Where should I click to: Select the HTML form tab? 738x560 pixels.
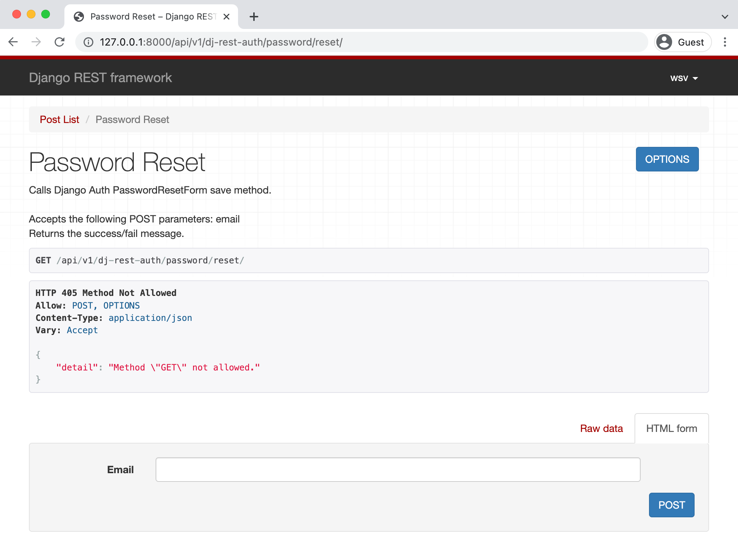[671, 428]
